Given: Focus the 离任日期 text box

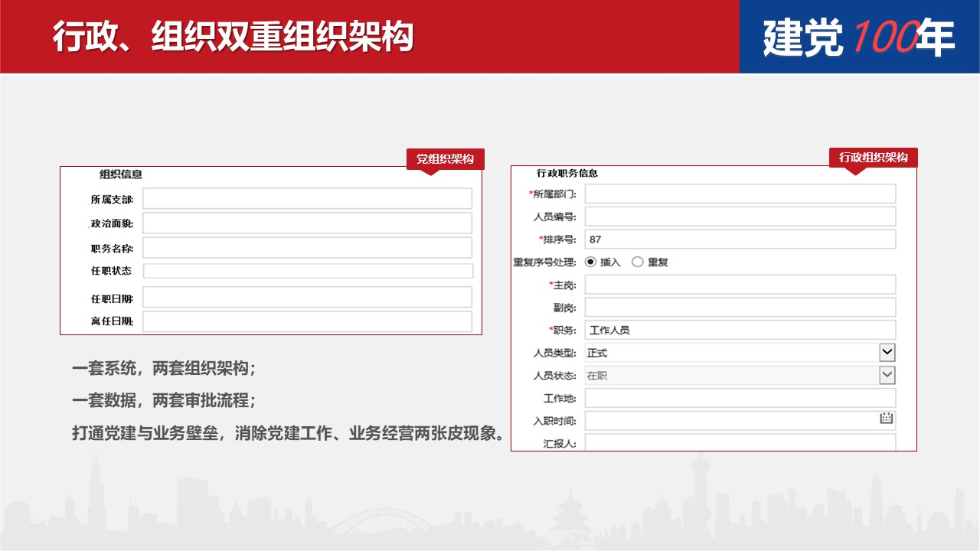Looking at the screenshot, I should pos(307,321).
